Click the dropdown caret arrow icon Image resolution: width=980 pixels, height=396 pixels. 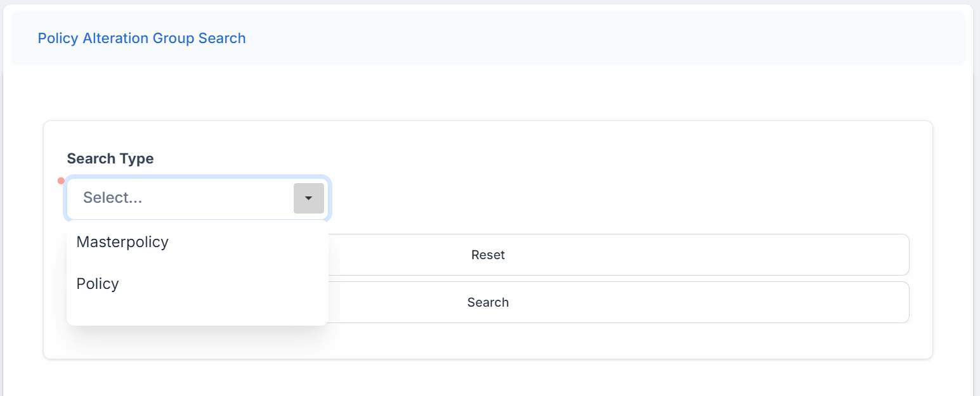click(x=309, y=198)
